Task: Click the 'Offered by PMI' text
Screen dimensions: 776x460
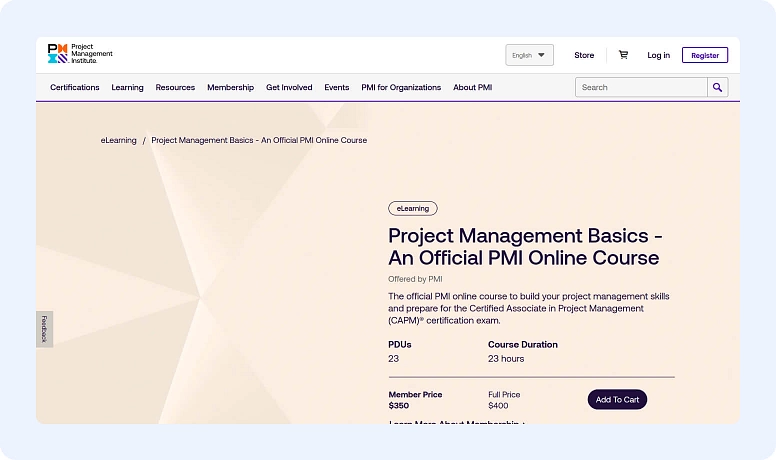Action: 415,279
